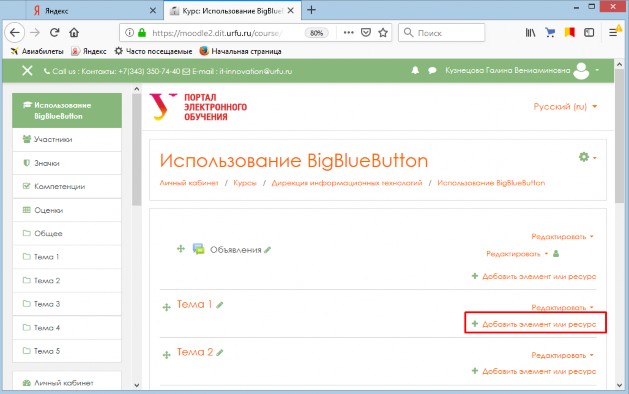This screenshot has height=394, width=629.
Task: Close the Яндекс tab
Action: click(153, 11)
